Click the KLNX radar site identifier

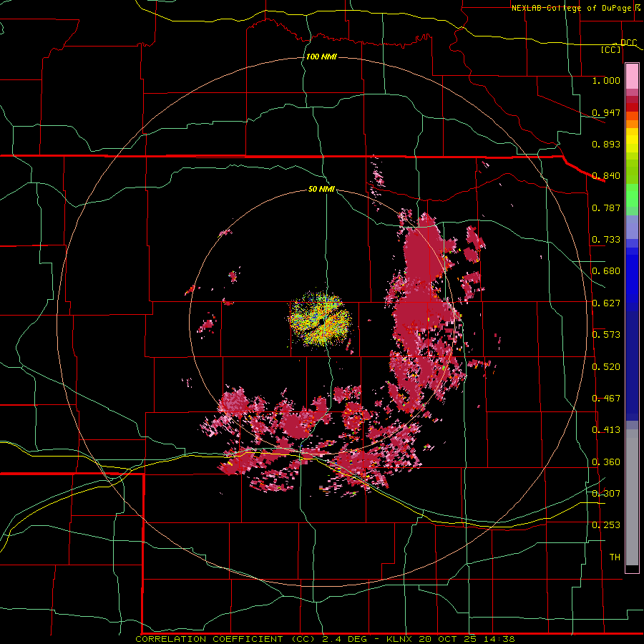click(401, 639)
